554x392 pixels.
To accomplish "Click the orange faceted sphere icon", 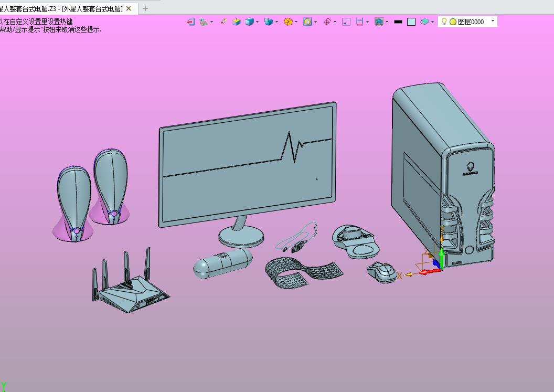I will pyautogui.click(x=289, y=22).
